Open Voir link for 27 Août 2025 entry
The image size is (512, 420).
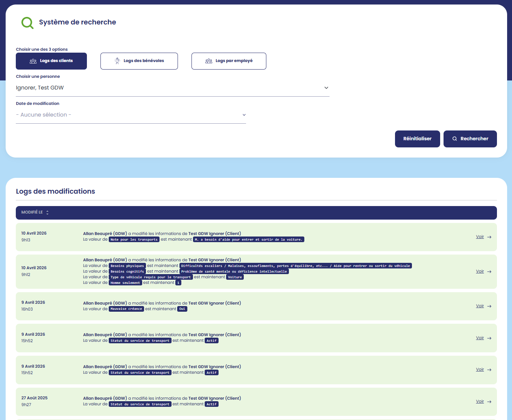pyautogui.click(x=480, y=401)
